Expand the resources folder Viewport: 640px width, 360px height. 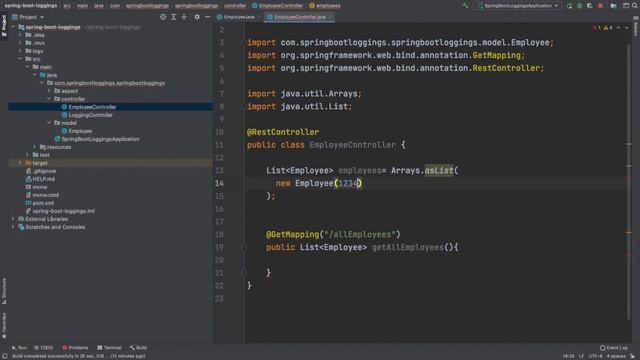tap(35, 147)
